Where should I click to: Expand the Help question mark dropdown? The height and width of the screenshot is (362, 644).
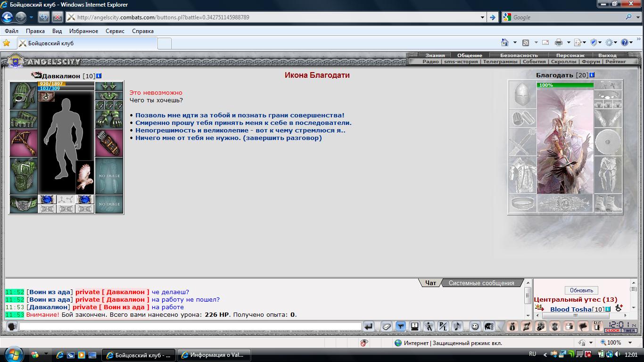tap(631, 42)
